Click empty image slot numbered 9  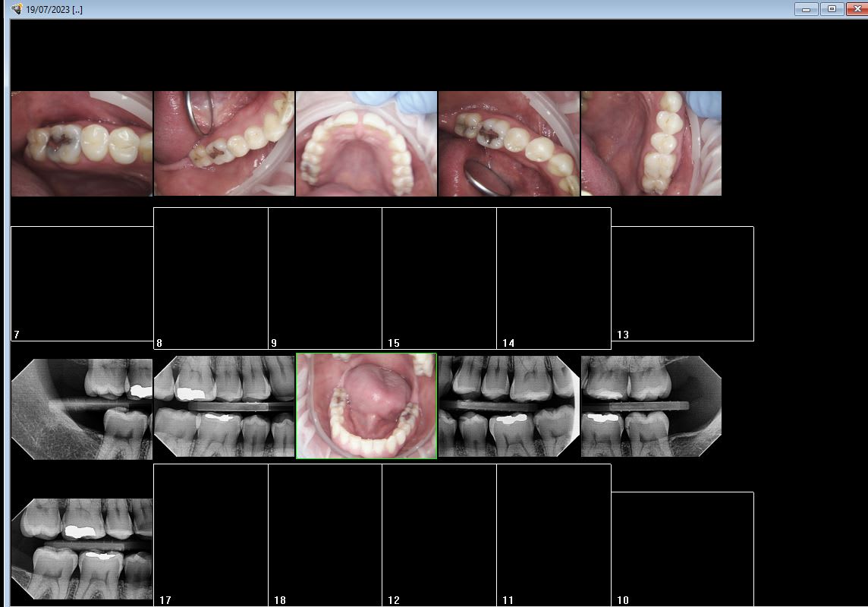pos(325,278)
